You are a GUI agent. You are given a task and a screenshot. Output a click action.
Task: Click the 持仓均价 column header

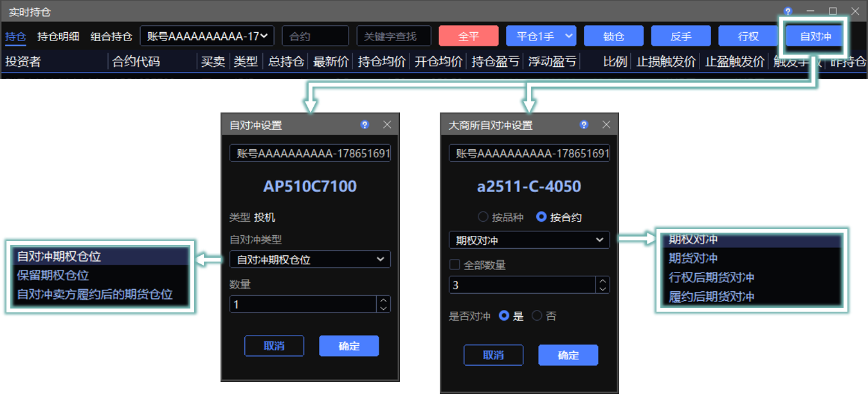coord(382,62)
